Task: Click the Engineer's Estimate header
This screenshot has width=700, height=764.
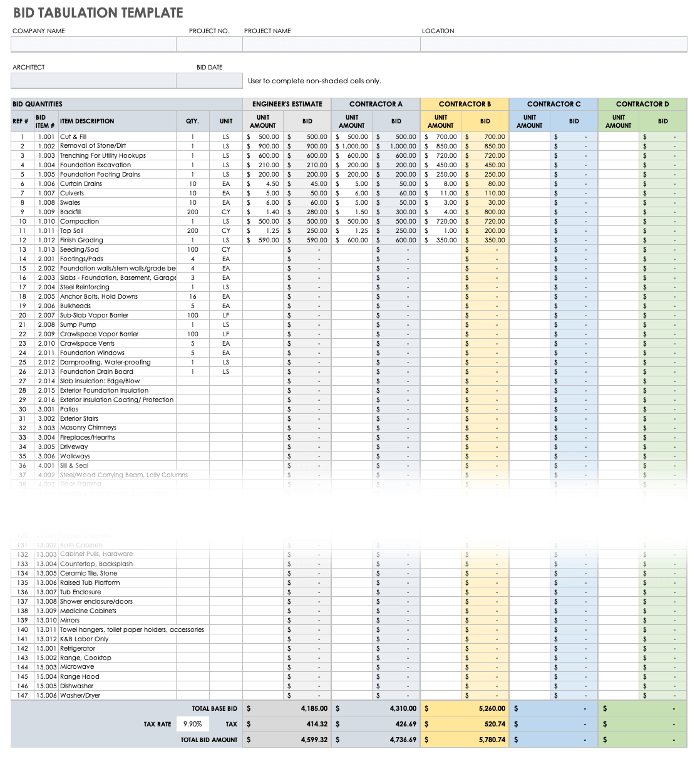Action: (x=287, y=104)
